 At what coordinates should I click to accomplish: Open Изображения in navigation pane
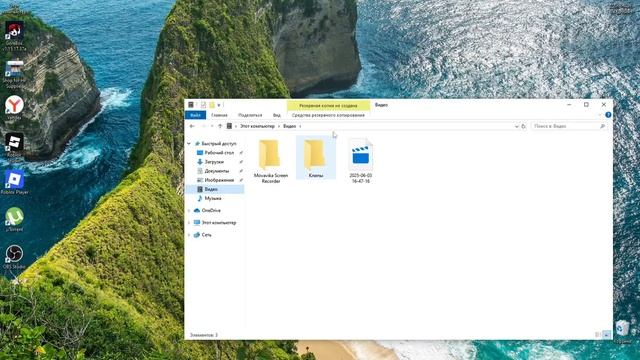(x=219, y=180)
